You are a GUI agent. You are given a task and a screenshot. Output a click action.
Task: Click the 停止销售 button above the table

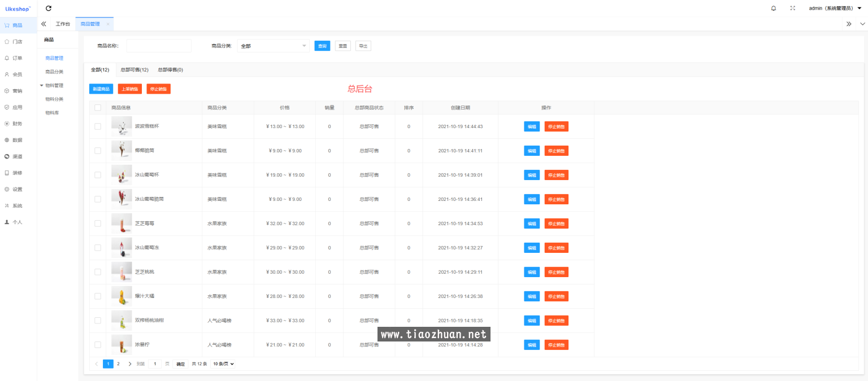coord(158,89)
